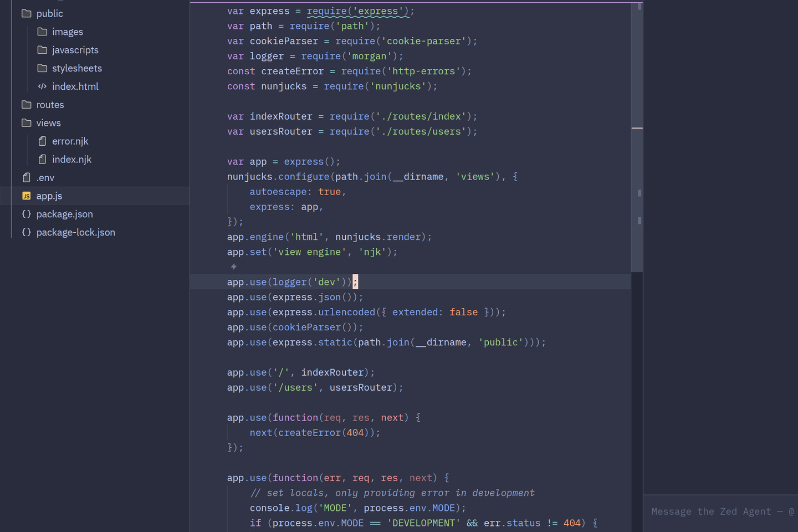Click the views folder icon
Screen dimensions: 798x532
coord(26,123)
